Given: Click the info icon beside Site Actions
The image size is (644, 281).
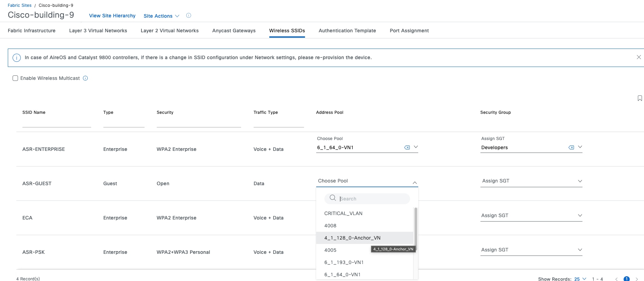Looking at the screenshot, I should click(189, 15).
